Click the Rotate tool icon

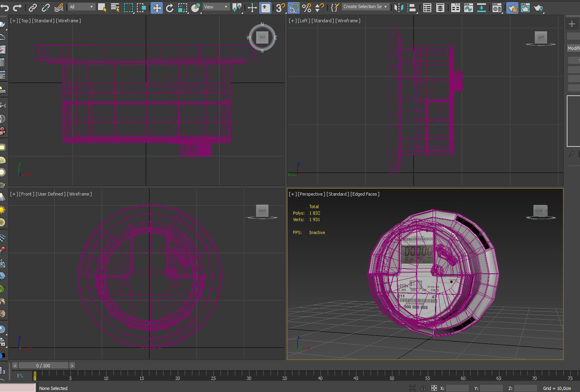pos(170,8)
